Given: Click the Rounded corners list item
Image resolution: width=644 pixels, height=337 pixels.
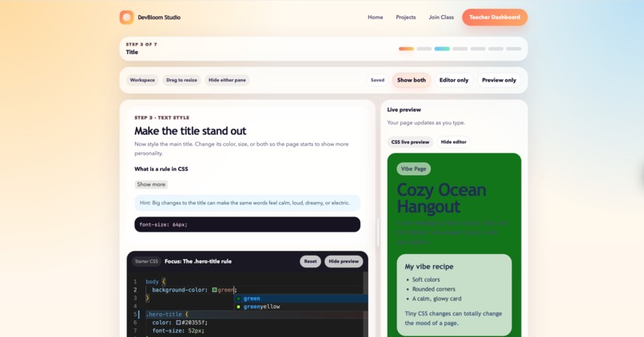Looking at the screenshot, I should coord(434,289).
